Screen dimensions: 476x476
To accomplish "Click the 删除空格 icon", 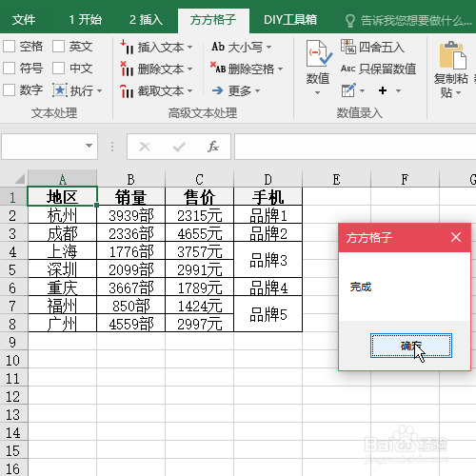I will pyautogui.click(x=218, y=69).
